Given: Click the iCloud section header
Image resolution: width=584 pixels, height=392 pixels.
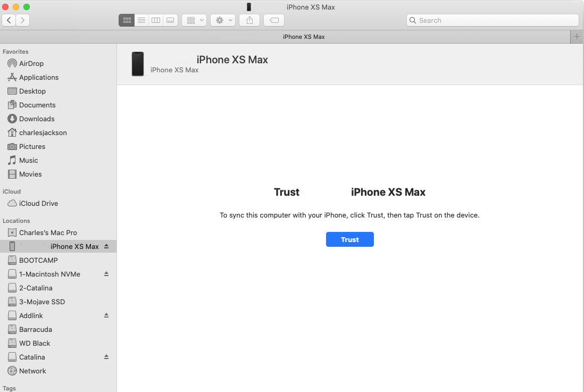Looking at the screenshot, I should (12, 191).
